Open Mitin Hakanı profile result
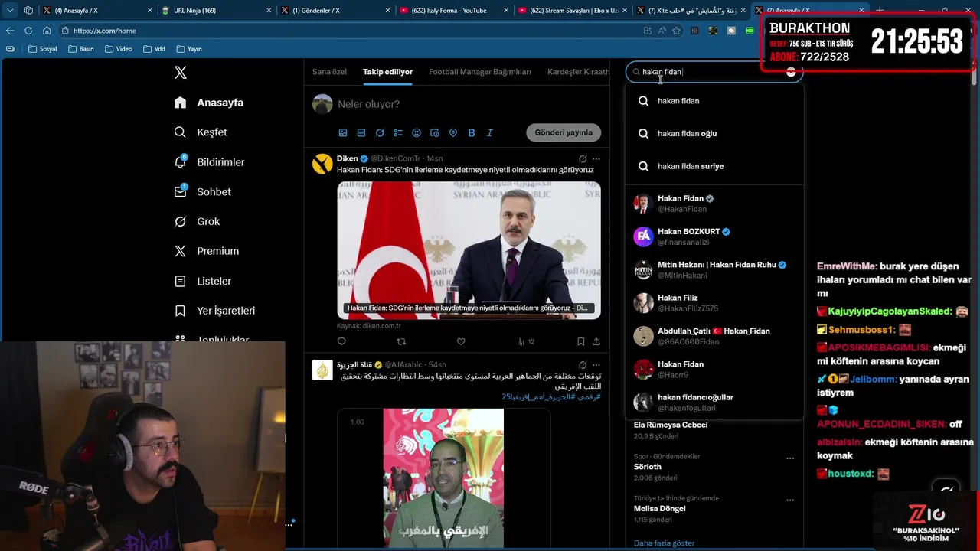980x551 pixels. [714, 269]
